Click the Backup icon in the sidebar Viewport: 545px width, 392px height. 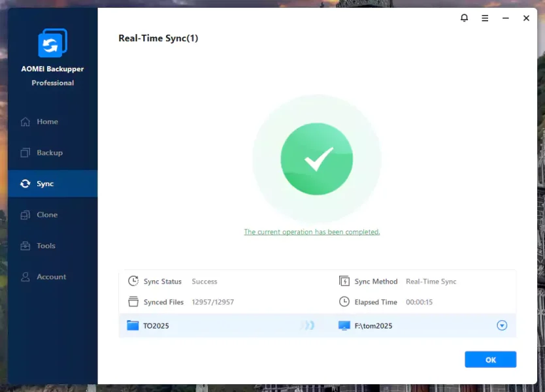pos(25,153)
